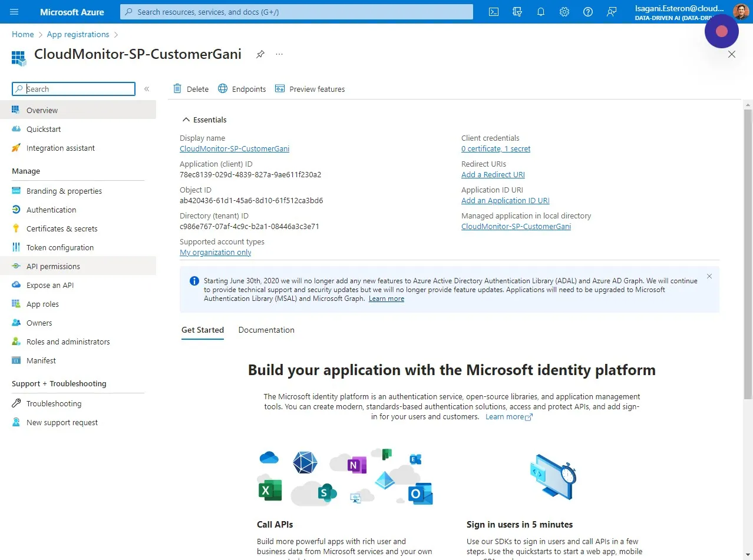Open the more options ellipsis by title
Viewport: 753px width, 560px height.
pos(279,54)
